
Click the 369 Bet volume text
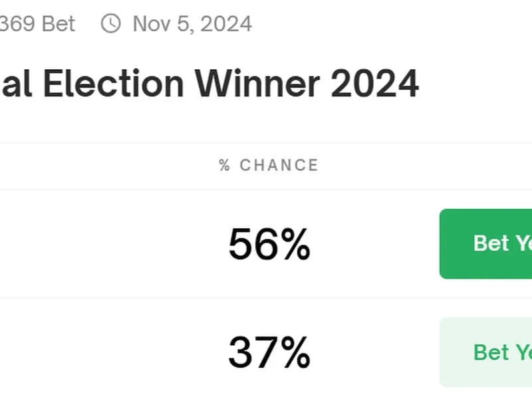37,24
